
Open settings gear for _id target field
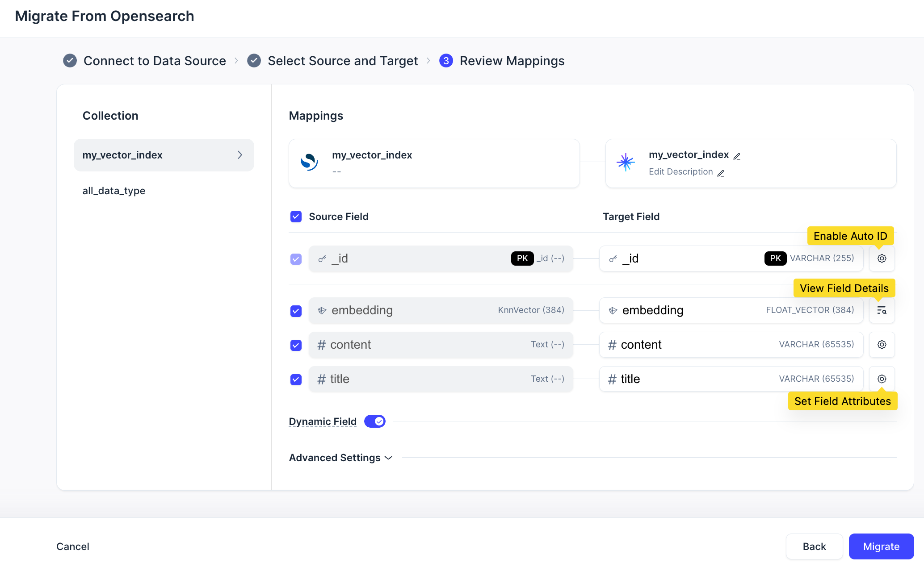click(x=882, y=258)
